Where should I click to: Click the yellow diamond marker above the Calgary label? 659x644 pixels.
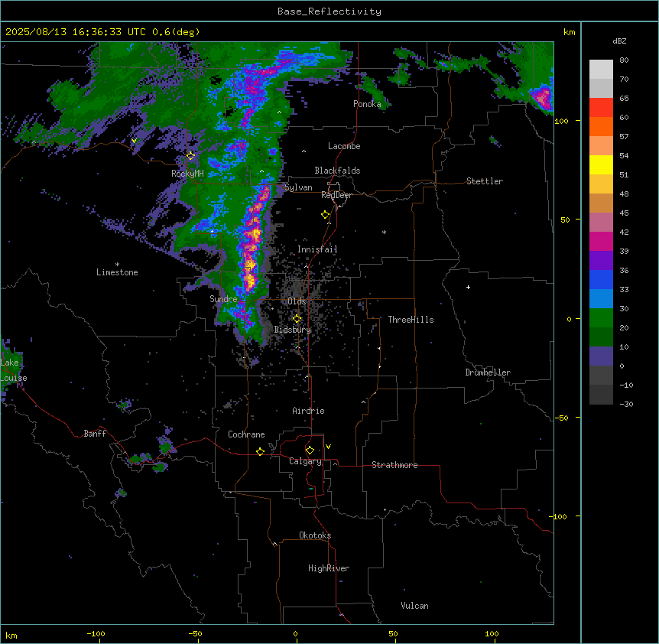(310, 450)
